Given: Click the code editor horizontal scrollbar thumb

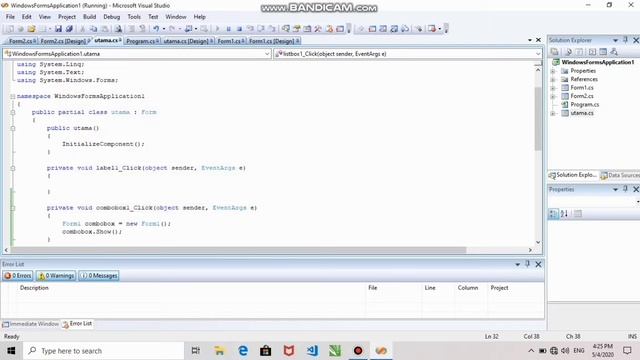Looking at the screenshot, I should (x=238, y=250).
